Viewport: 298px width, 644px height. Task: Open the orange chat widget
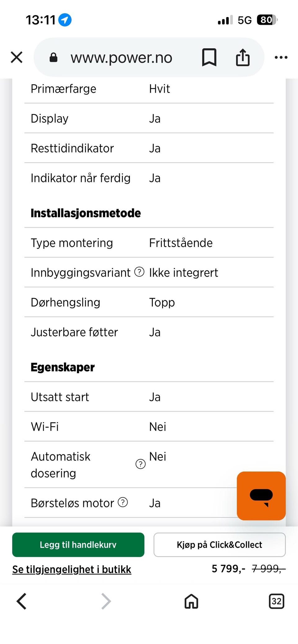point(261,496)
